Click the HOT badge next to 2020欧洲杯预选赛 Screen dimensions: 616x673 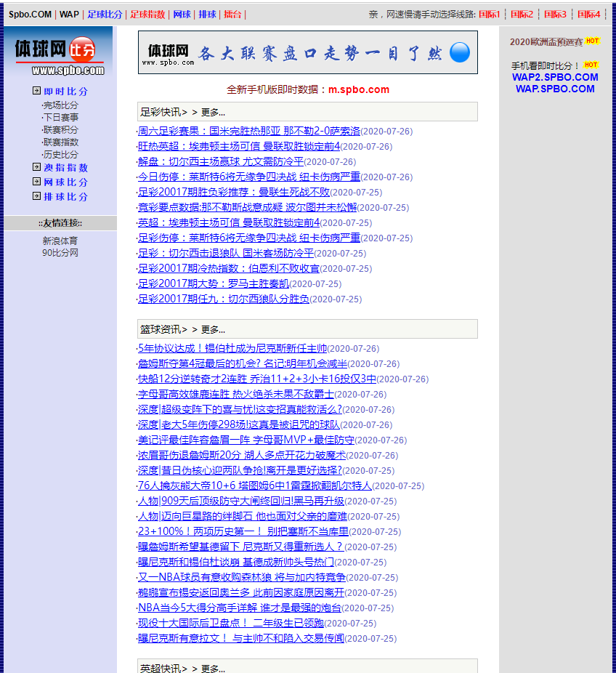pyautogui.click(x=593, y=41)
